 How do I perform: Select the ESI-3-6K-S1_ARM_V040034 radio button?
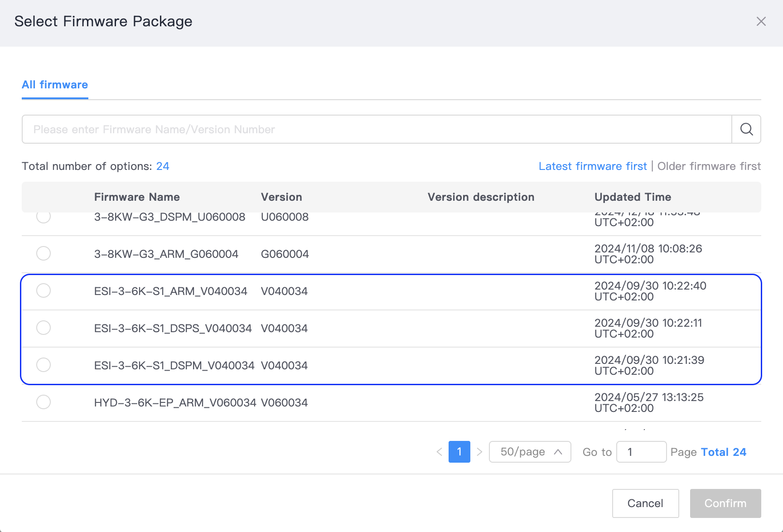[43, 290]
